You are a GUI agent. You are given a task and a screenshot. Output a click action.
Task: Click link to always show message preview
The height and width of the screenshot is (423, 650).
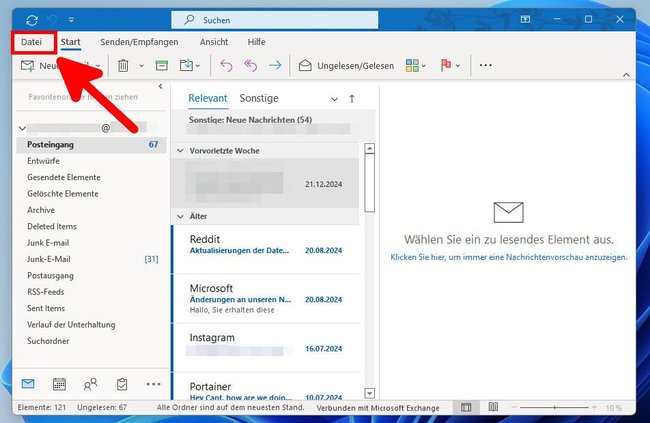coord(509,257)
